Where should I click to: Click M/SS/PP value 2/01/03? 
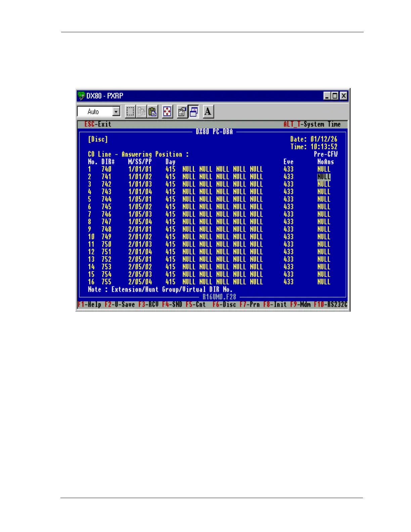[140, 244]
